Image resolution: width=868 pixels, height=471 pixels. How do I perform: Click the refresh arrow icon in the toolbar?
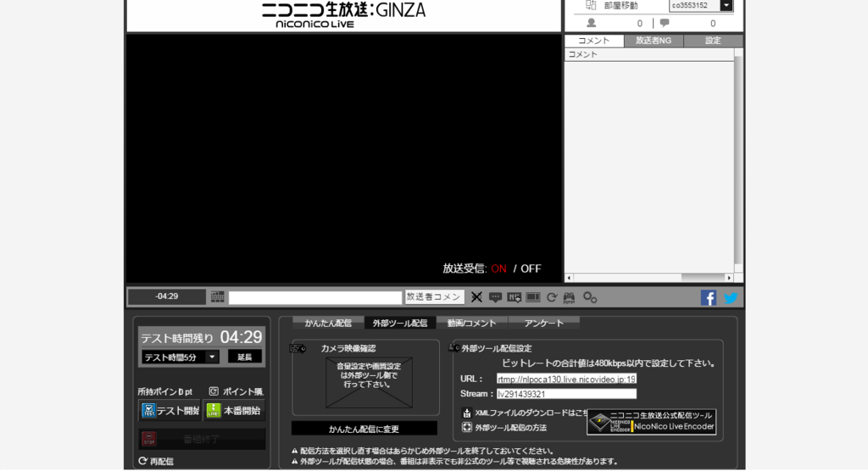(x=551, y=298)
